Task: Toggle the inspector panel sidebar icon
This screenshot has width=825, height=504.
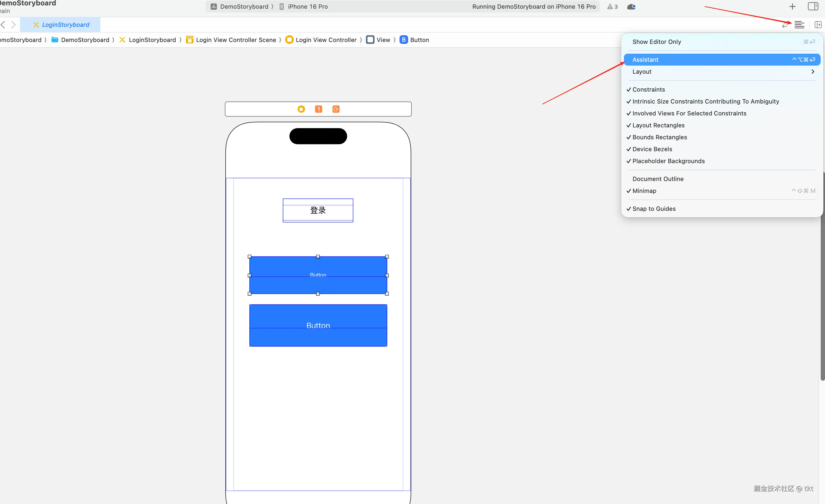Action: [813, 6]
